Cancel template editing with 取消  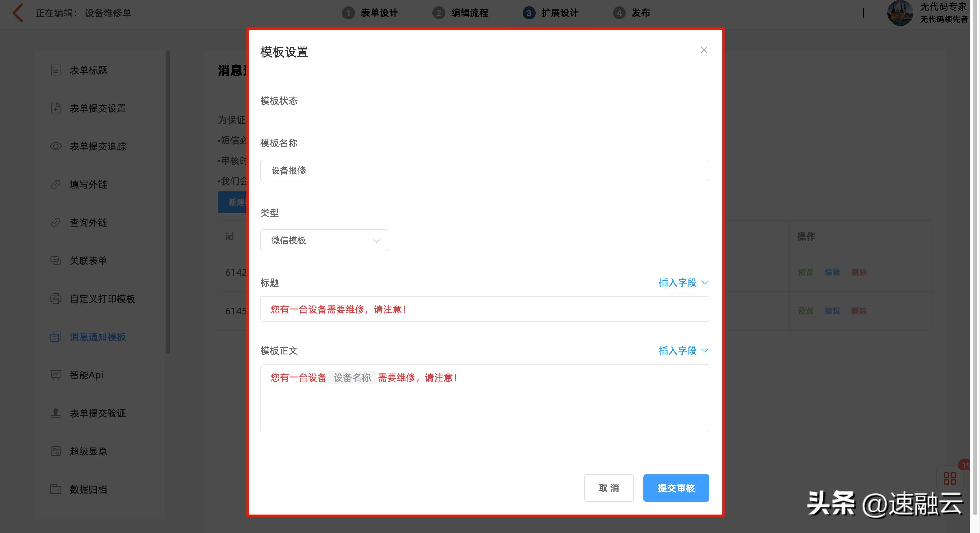coord(609,488)
